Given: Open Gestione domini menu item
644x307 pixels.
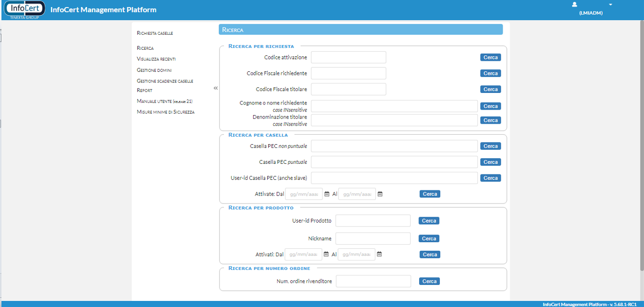Looking at the screenshot, I should pos(154,70).
